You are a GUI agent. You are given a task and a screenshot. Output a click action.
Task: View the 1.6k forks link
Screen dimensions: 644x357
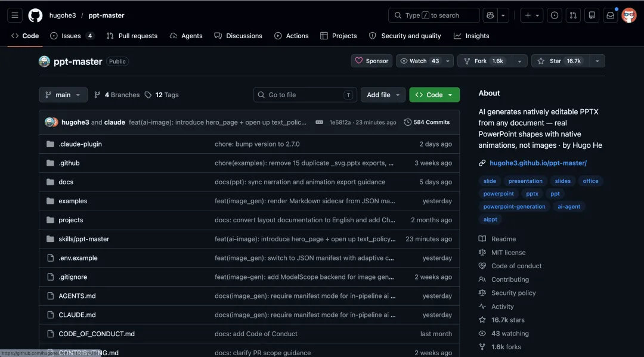tap(500, 347)
